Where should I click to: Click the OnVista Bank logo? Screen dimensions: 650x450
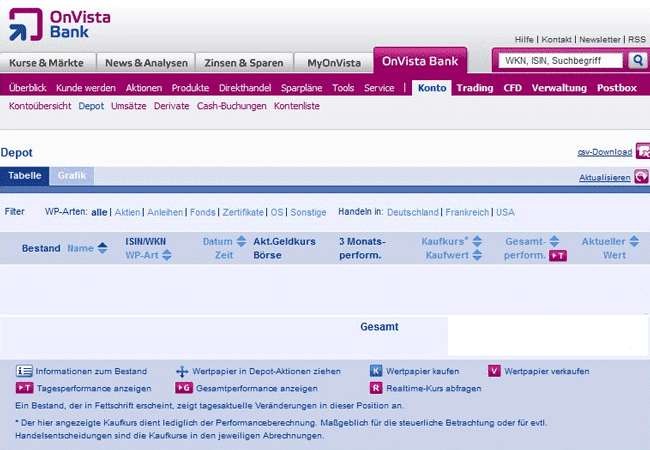point(60,24)
